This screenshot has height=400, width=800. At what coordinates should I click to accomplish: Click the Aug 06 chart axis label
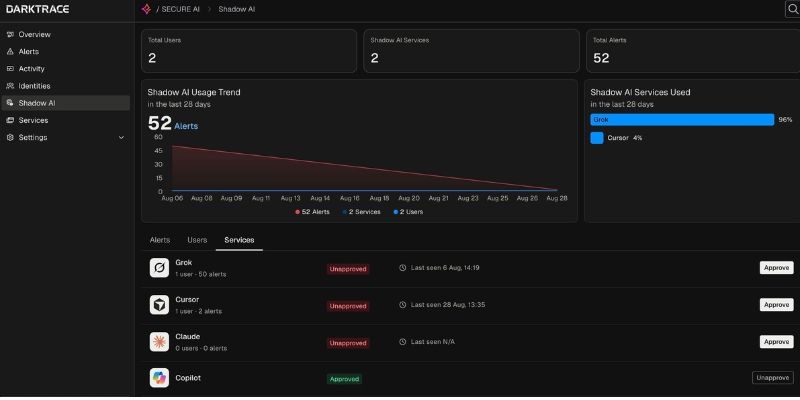[172, 198]
